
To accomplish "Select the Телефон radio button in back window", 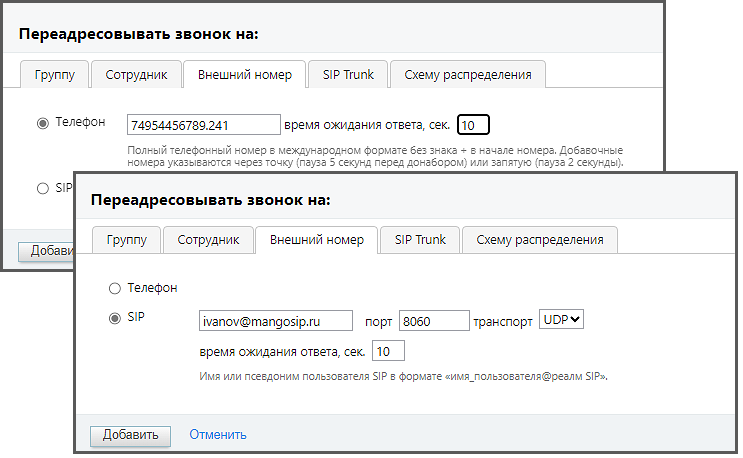I will pos(43,123).
